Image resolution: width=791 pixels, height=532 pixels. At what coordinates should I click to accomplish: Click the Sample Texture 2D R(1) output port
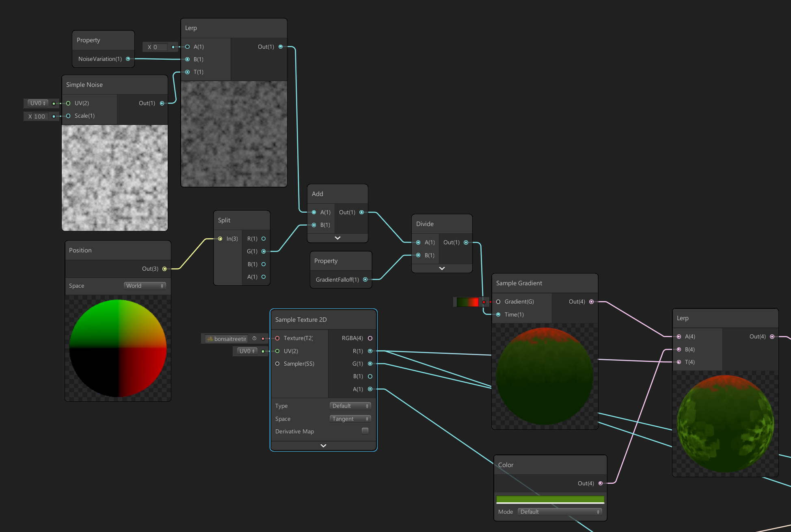pyautogui.click(x=370, y=351)
